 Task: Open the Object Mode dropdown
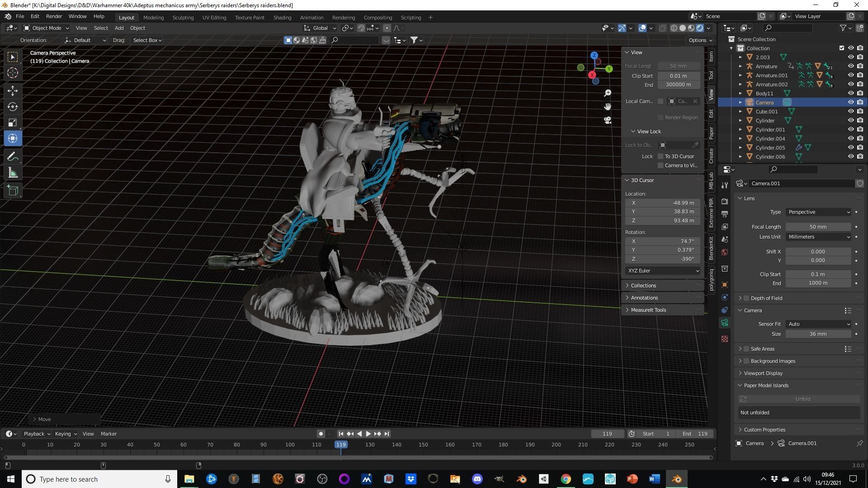pos(46,28)
